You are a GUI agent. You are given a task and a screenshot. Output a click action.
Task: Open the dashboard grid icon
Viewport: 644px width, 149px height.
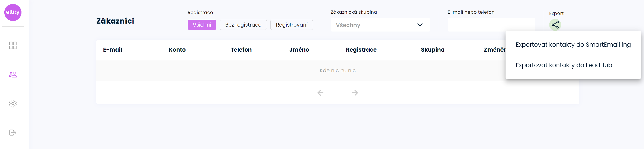click(13, 45)
